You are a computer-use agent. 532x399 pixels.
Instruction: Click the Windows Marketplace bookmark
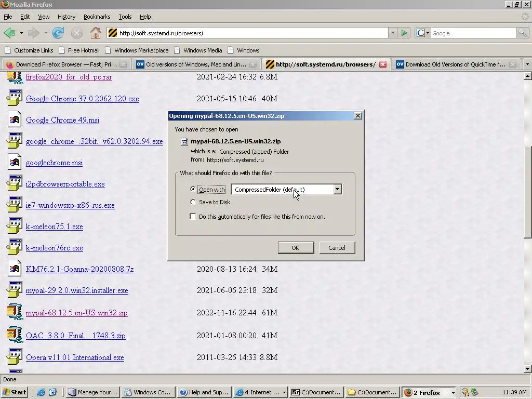pyautogui.click(x=137, y=50)
